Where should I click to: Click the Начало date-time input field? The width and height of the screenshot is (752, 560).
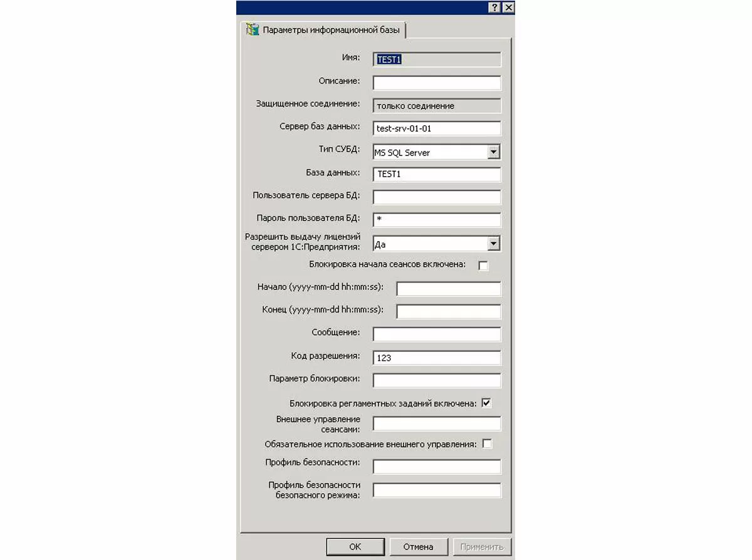click(449, 289)
